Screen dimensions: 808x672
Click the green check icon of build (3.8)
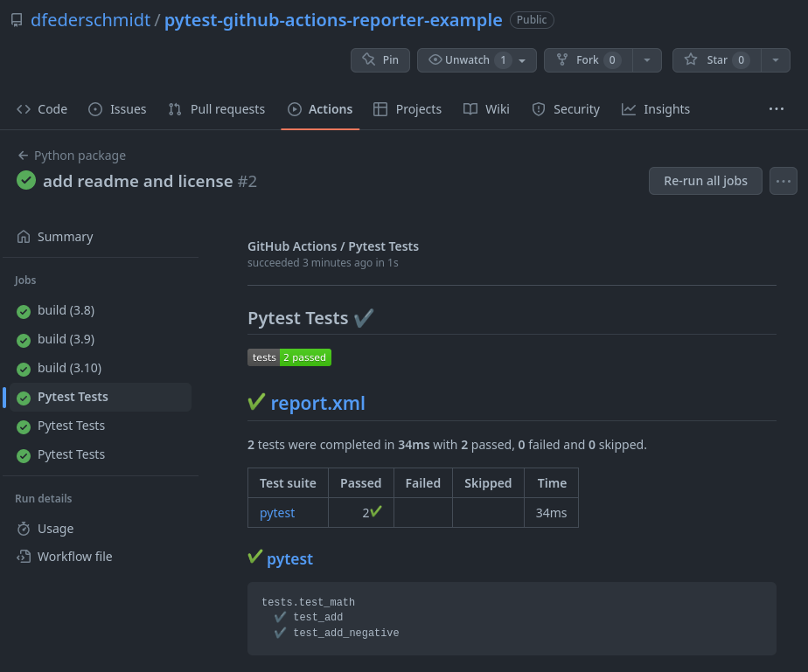24,312
